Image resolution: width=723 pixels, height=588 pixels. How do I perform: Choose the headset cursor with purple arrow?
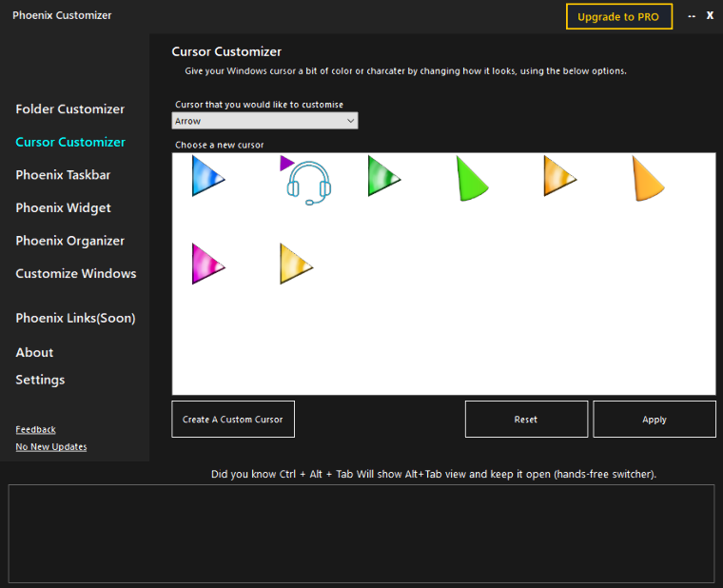pos(305,181)
